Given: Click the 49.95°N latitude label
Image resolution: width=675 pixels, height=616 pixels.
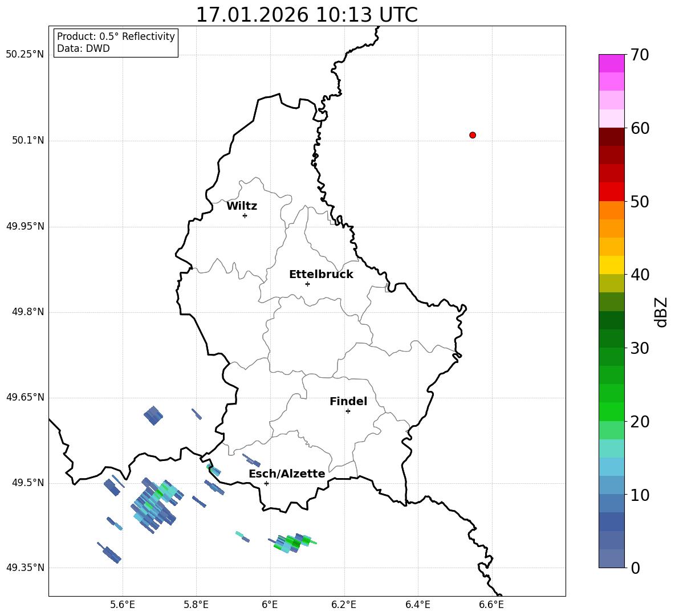Looking at the screenshot, I should coord(25,226).
